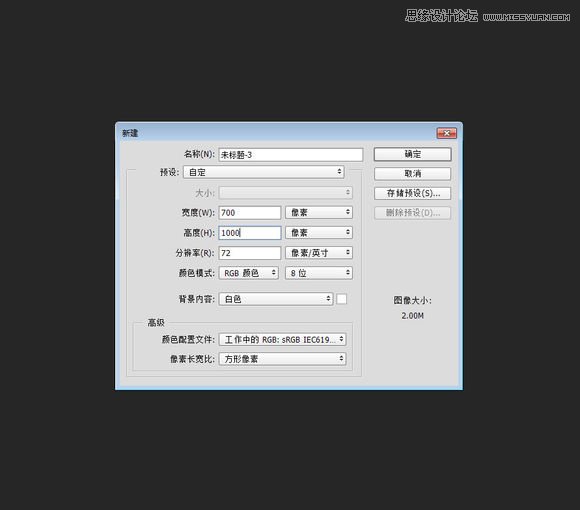Close the 新建 dialog with the X button

pos(447,133)
